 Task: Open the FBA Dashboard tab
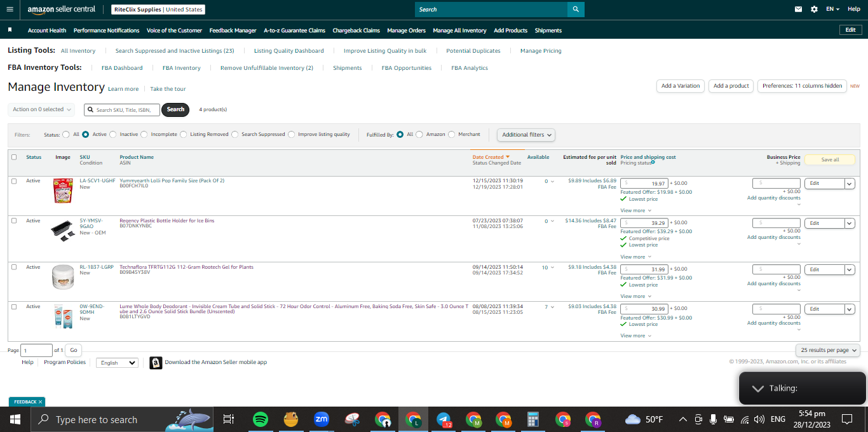122,68
